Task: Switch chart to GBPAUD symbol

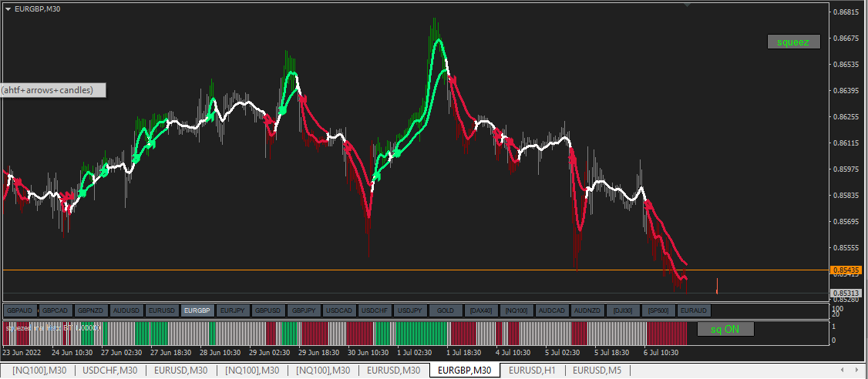Action: click(21, 311)
